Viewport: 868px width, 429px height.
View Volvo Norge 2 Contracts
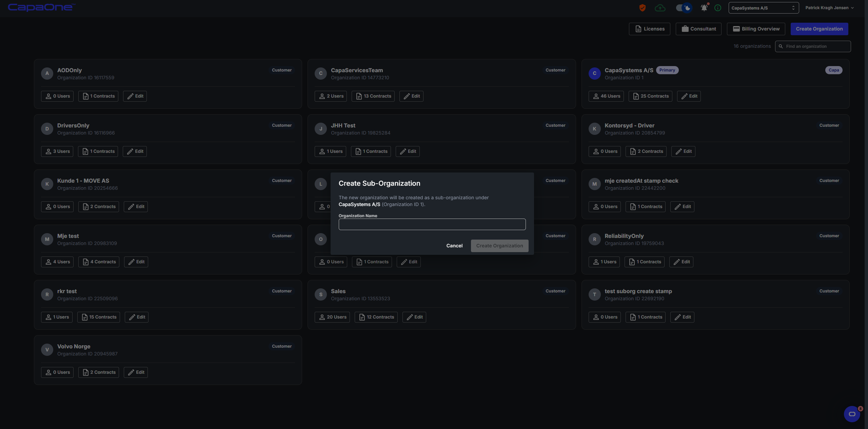(99, 372)
